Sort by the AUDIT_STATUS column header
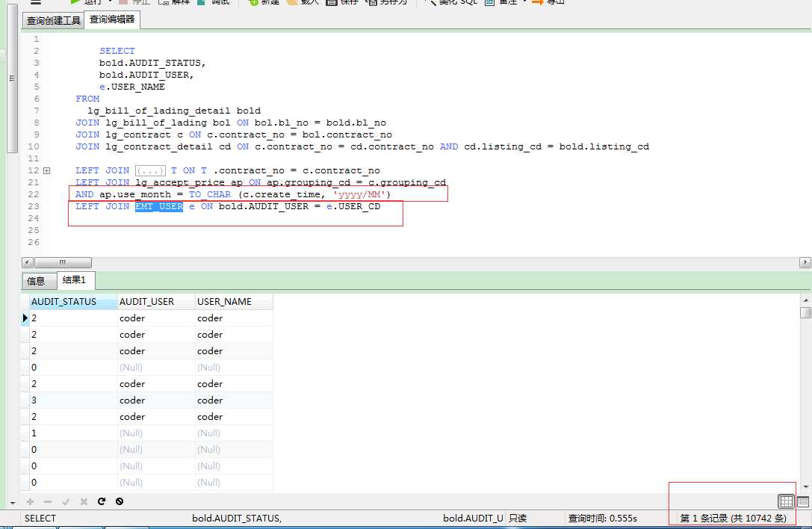Screen dimensions: 812x529 point(73,302)
